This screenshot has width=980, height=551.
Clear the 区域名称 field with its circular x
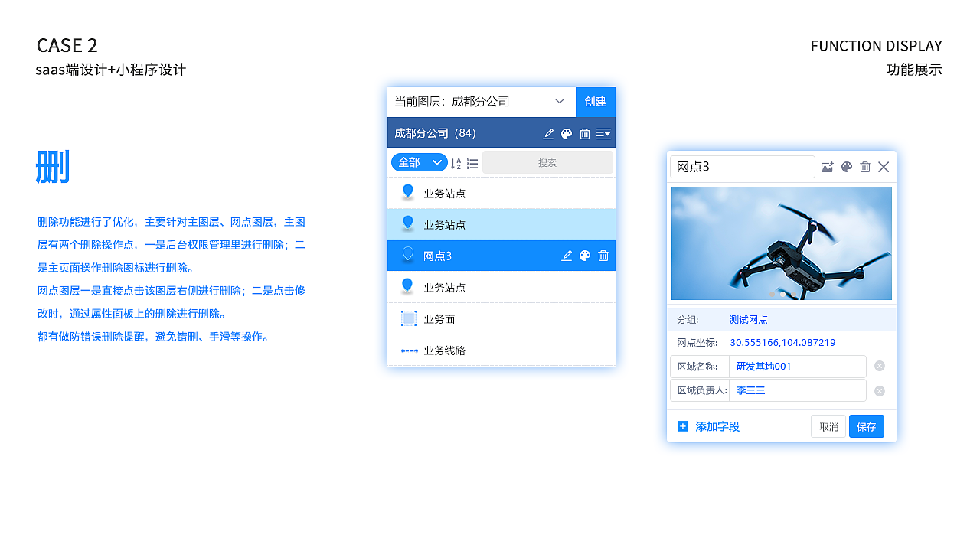pos(879,366)
